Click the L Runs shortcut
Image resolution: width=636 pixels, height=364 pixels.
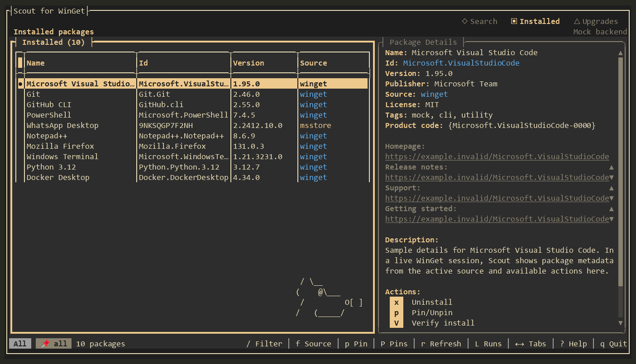pyautogui.click(x=488, y=344)
